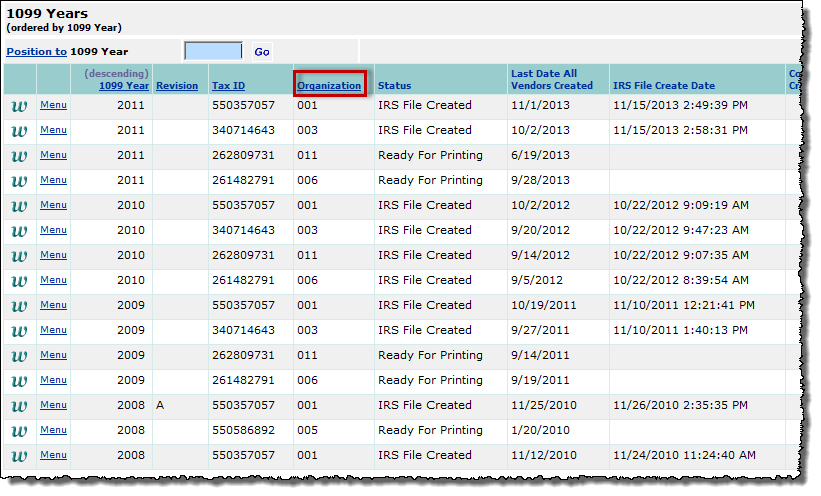Open Menu for 2010 organization 011 row
The image size is (821, 496).
[53, 255]
